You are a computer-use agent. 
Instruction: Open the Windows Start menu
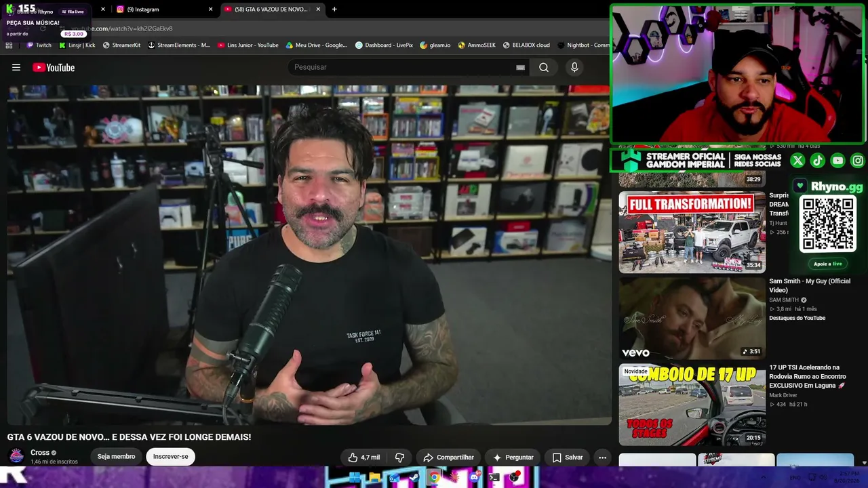(355, 478)
